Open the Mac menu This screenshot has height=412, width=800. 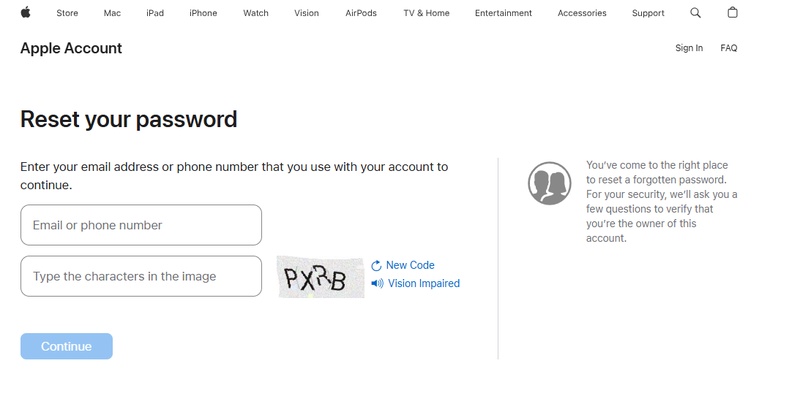point(112,13)
